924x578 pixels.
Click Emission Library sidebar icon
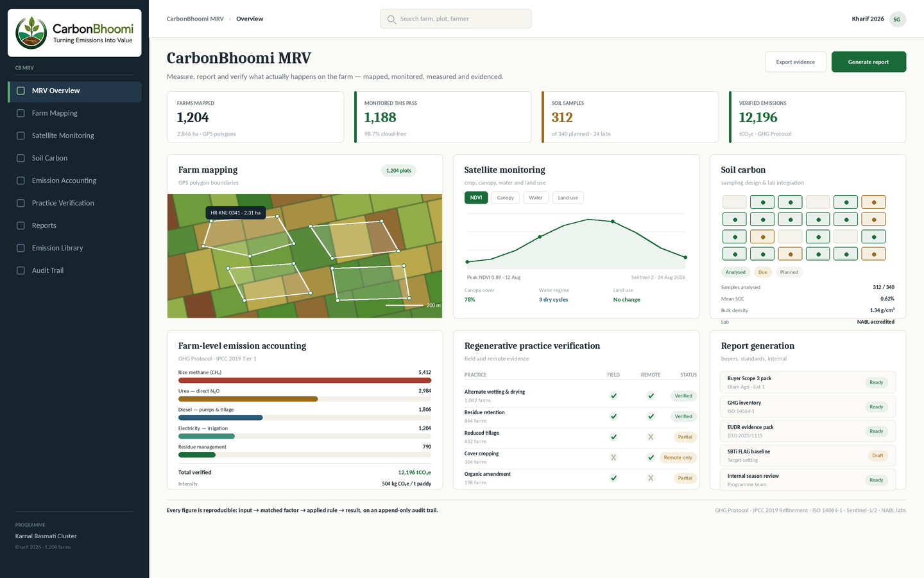(21, 248)
